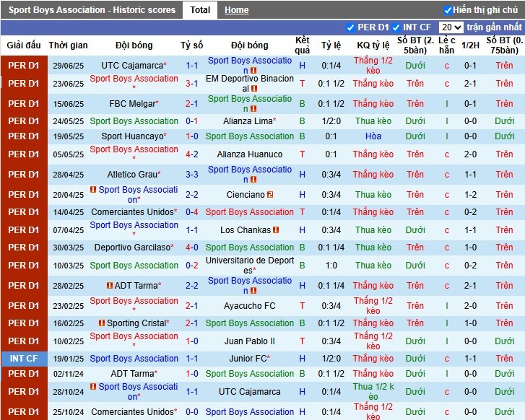Viewport: 525px width, 420px height.
Task: Click red card icon in UTC Cajamarca 29/06/25 row
Action: [253, 71]
